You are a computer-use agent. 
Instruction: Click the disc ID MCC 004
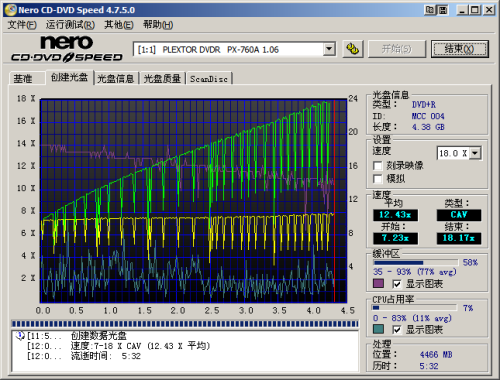pos(428,116)
